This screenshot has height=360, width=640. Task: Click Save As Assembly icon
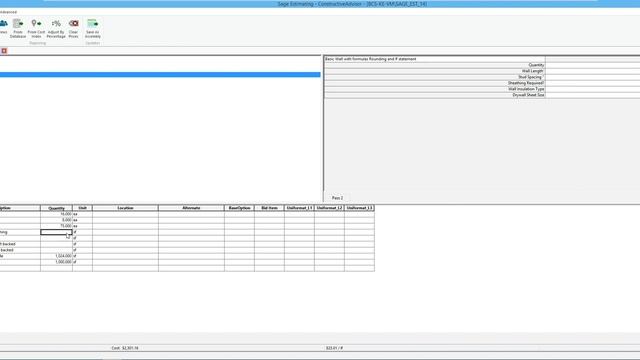93,29
